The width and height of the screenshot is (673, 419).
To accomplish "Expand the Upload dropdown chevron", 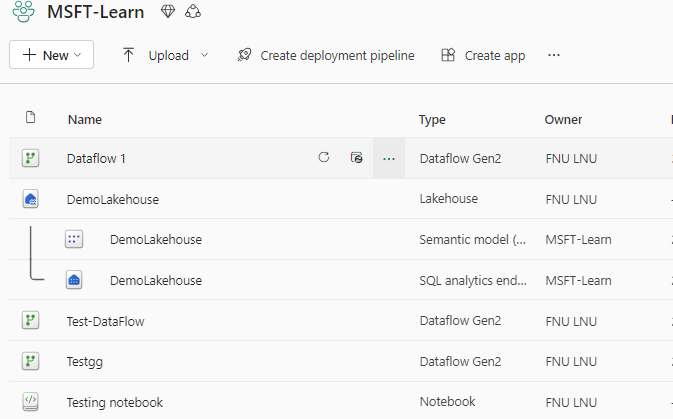I will click(x=204, y=55).
